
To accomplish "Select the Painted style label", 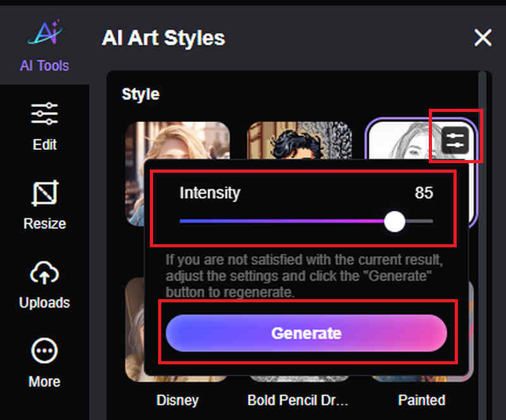I will [421, 400].
